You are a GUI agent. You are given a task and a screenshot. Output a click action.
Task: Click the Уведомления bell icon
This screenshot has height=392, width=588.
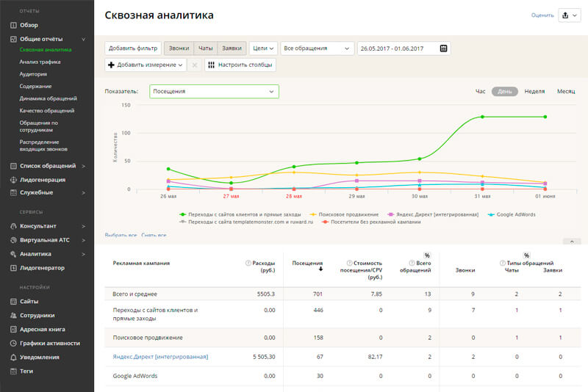pyautogui.click(x=13, y=357)
